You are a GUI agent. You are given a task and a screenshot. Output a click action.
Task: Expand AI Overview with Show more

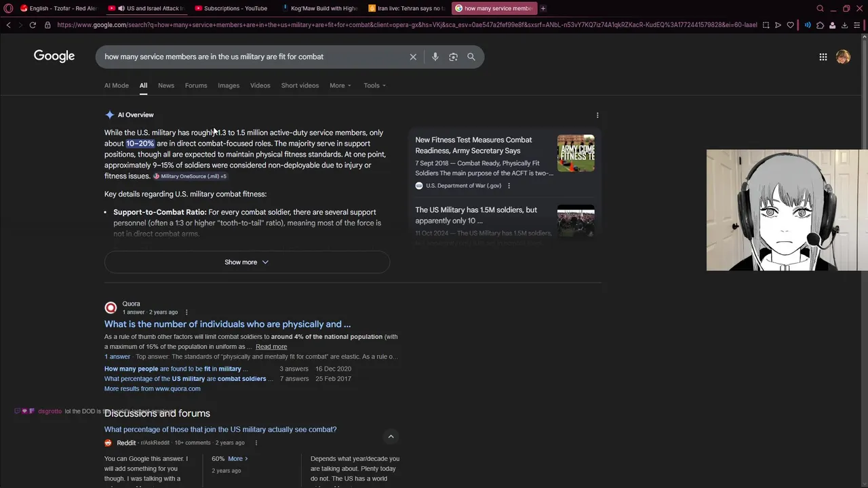click(x=247, y=262)
